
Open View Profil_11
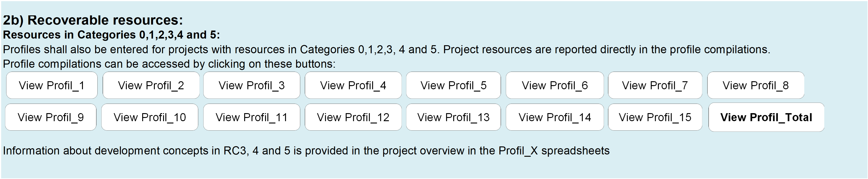(x=252, y=117)
